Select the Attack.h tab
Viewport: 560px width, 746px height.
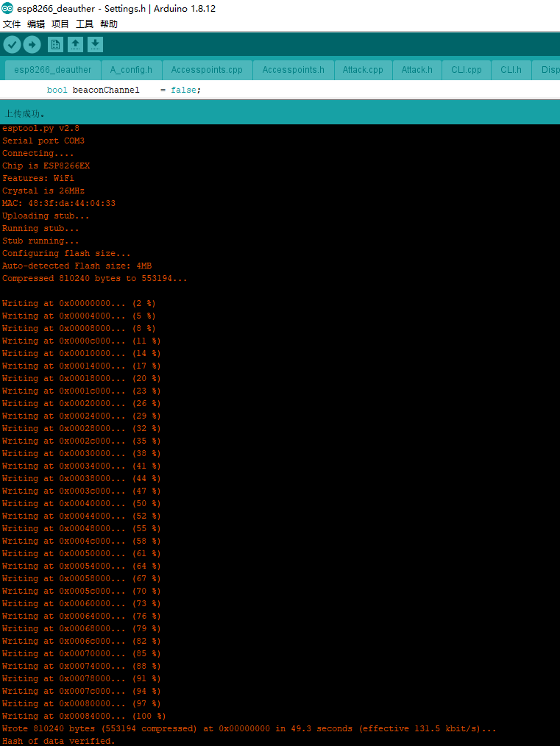tap(417, 70)
